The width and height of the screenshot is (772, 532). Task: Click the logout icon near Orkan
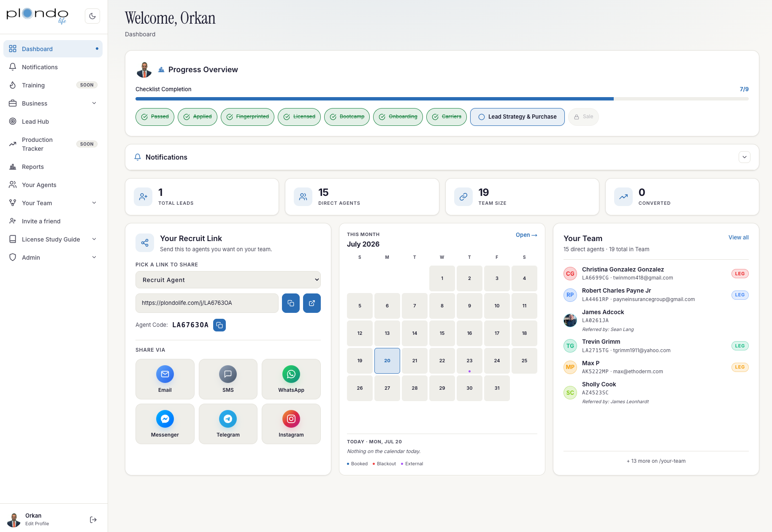click(93, 520)
